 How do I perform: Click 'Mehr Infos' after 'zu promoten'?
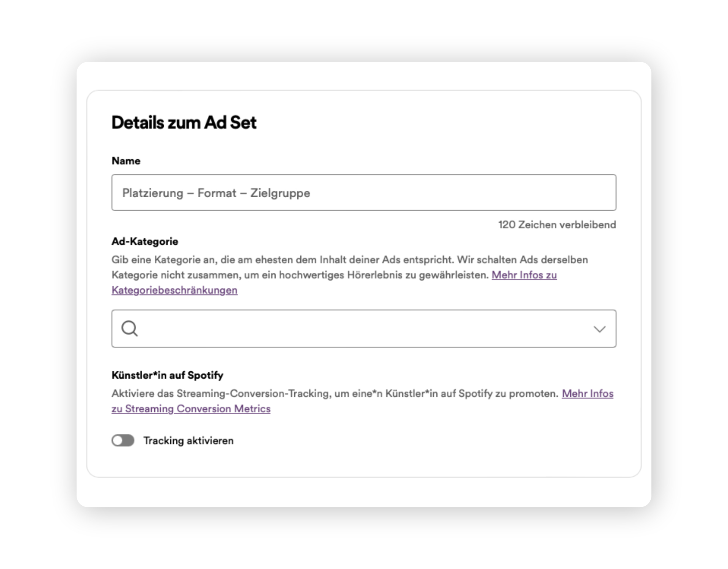tap(588, 394)
